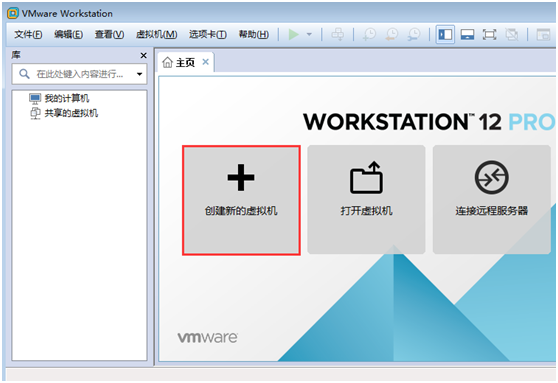Click 打开虚拟机 tile
The width and height of the screenshot is (558, 383).
[x=366, y=199]
